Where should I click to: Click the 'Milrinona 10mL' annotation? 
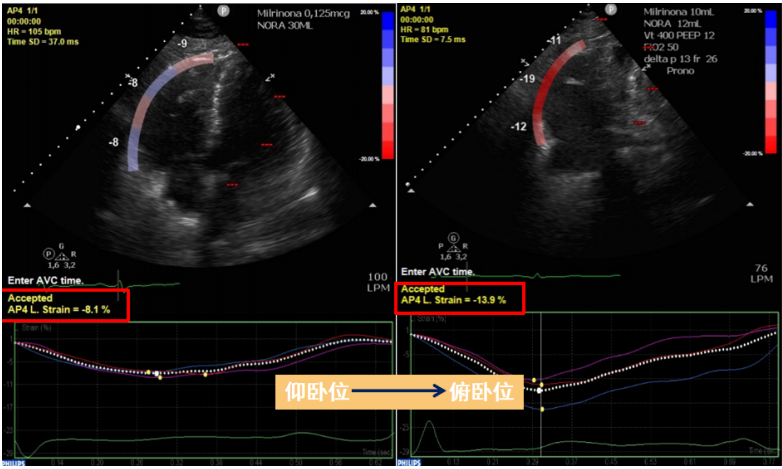click(x=679, y=12)
